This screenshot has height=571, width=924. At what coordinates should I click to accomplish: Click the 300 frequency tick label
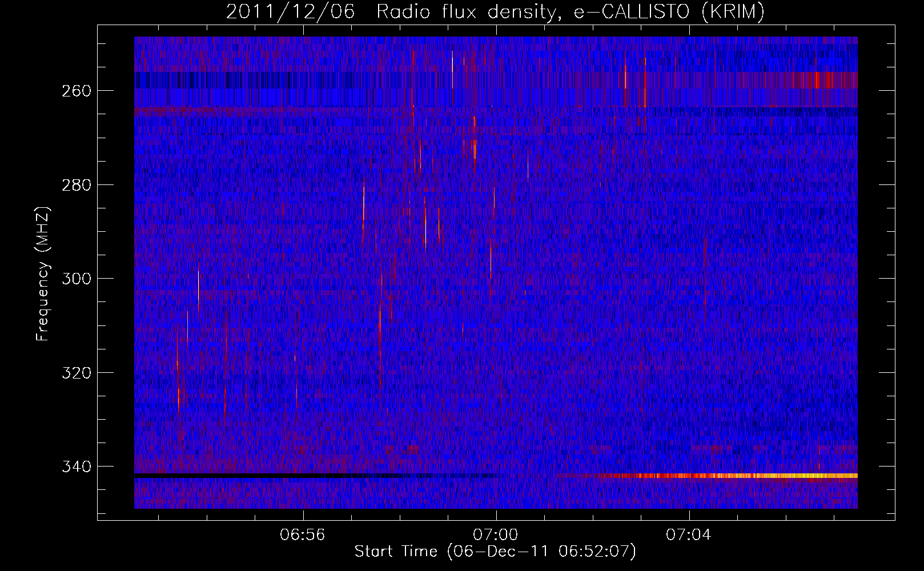click(77, 279)
